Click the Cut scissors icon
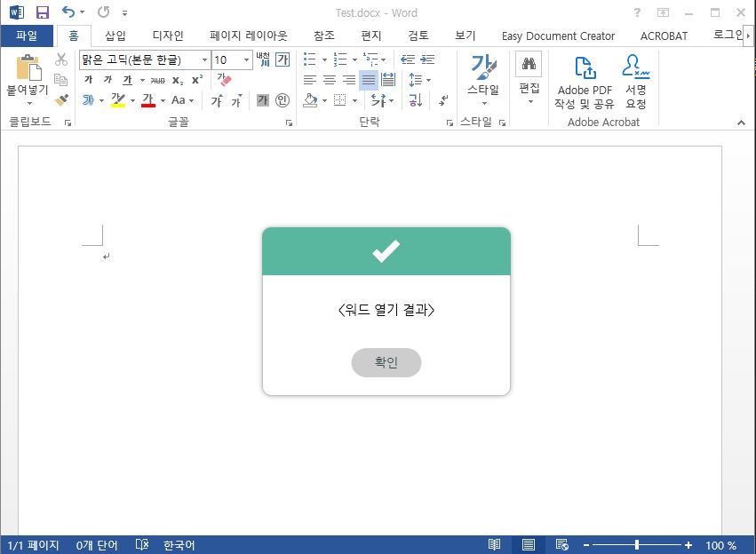 tap(61, 59)
